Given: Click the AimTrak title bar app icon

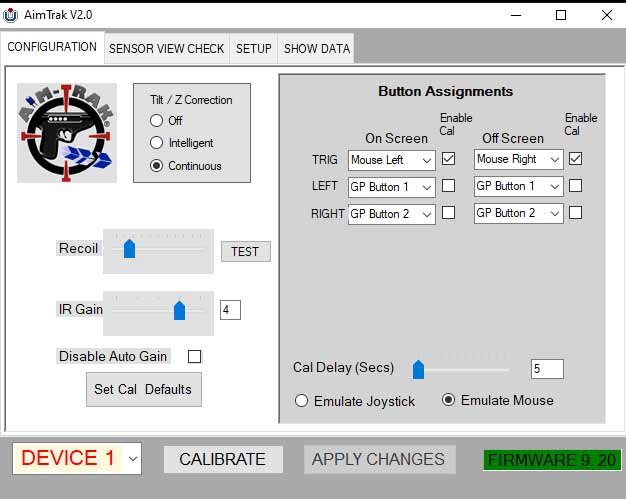Looking at the screenshot, I should 10,15.
